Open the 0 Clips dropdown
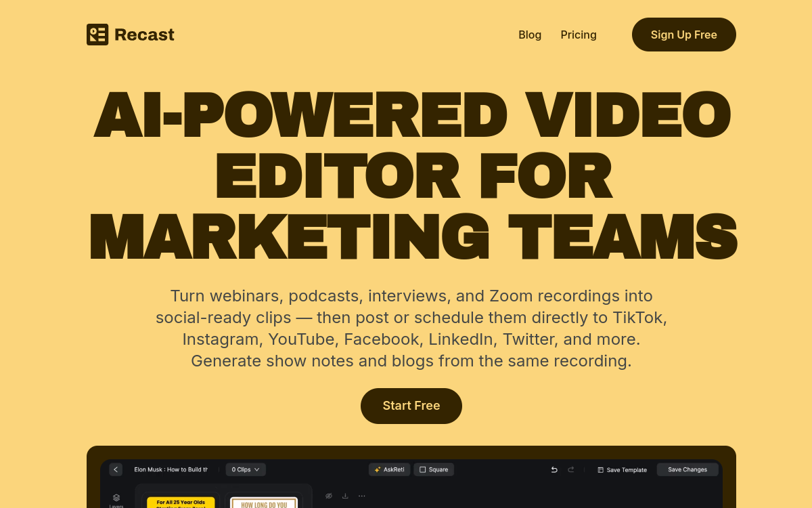 click(x=246, y=469)
